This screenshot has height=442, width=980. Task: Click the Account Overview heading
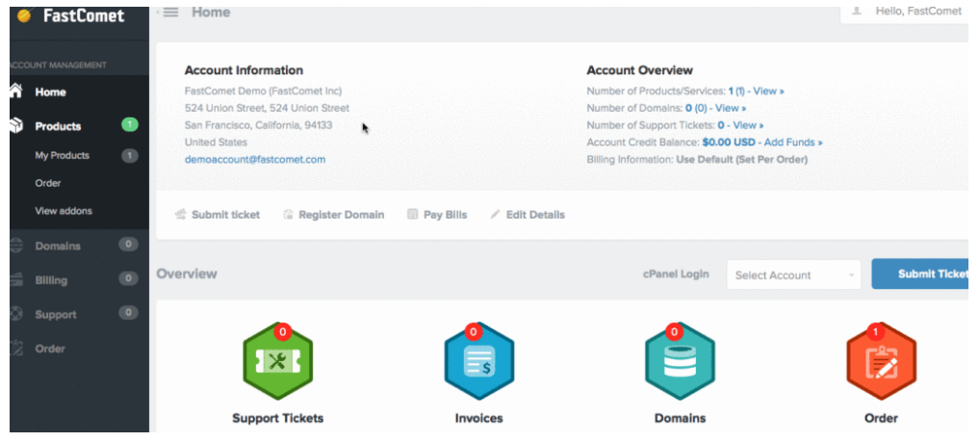click(x=639, y=70)
